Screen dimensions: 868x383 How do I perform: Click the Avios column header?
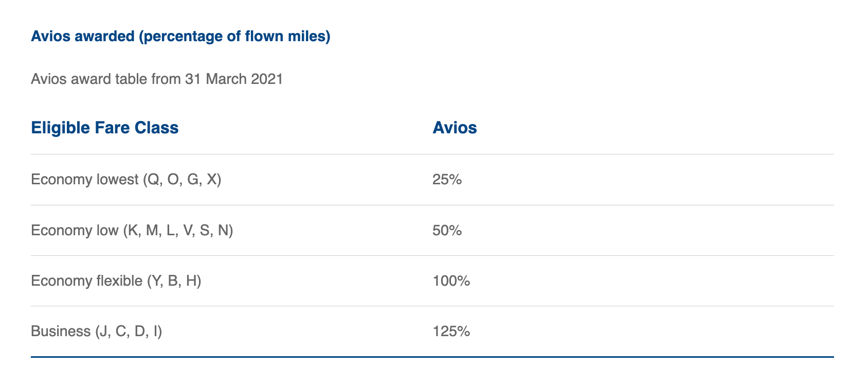[x=455, y=128]
